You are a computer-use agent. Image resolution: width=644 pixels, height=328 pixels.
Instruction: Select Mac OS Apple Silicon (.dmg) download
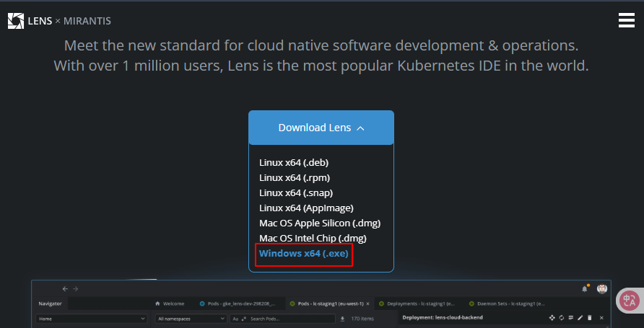[x=320, y=223]
